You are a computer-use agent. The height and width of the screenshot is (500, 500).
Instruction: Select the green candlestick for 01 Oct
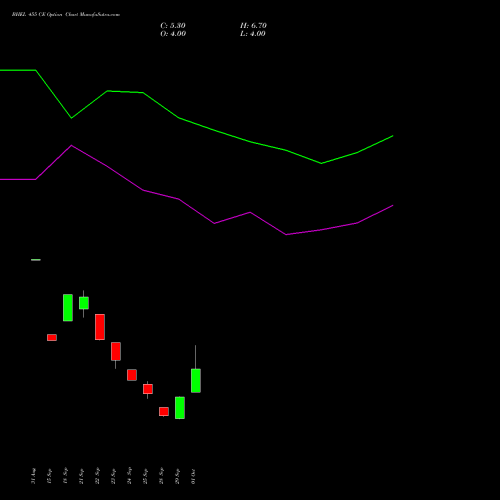point(196,380)
